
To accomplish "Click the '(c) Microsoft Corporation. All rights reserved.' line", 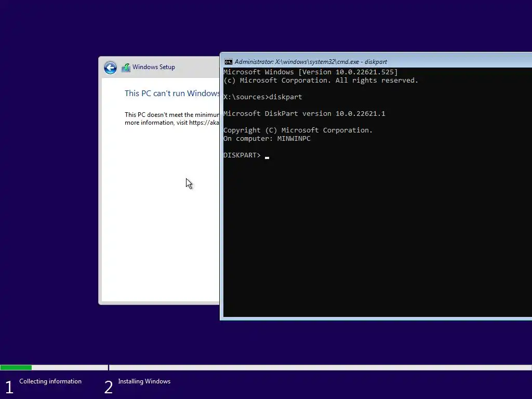I will click(321, 81).
